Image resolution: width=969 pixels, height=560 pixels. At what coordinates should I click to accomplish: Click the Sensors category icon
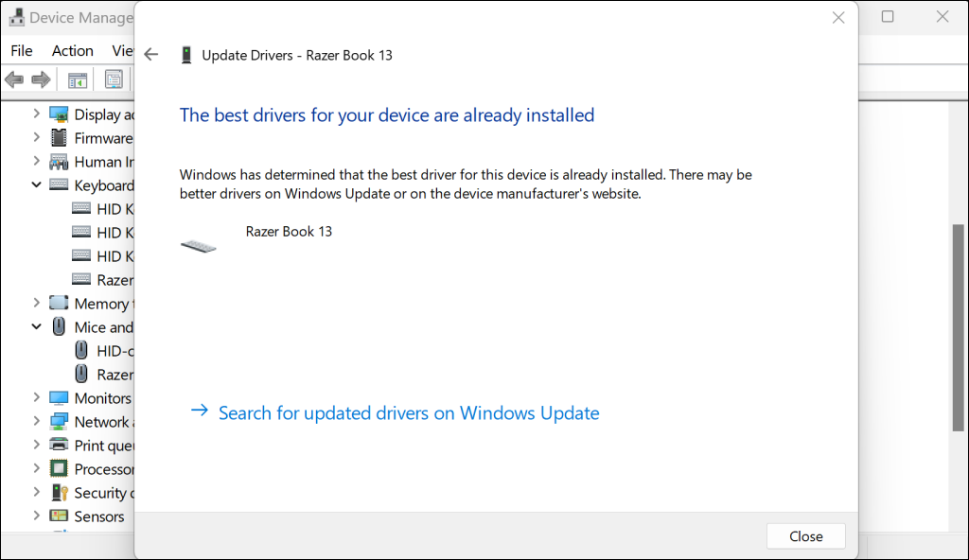click(59, 516)
